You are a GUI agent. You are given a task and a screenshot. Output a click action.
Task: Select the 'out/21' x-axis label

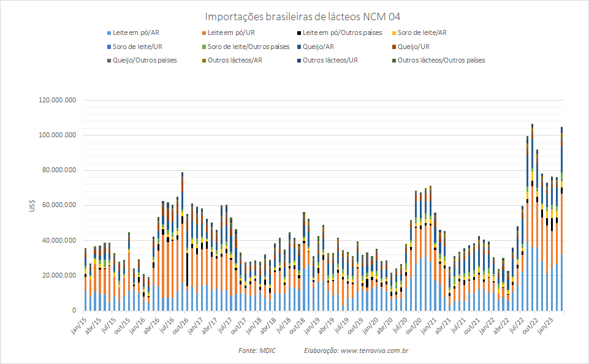472,325
